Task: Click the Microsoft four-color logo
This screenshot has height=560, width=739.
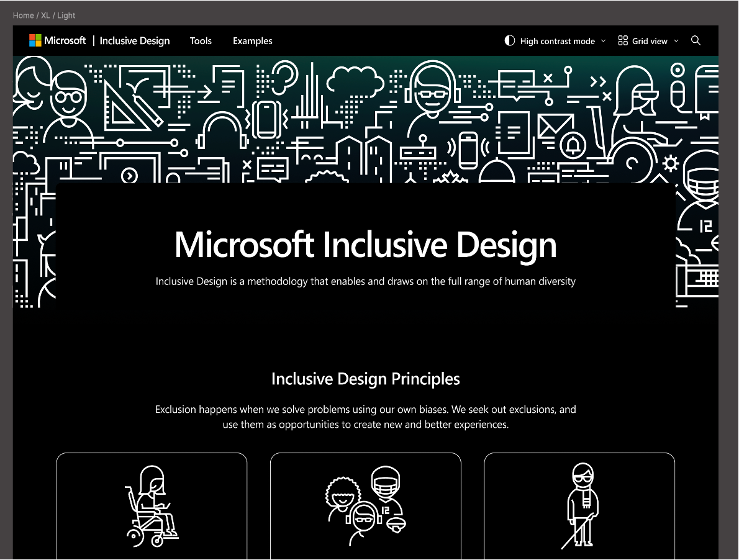Action: pos(35,40)
